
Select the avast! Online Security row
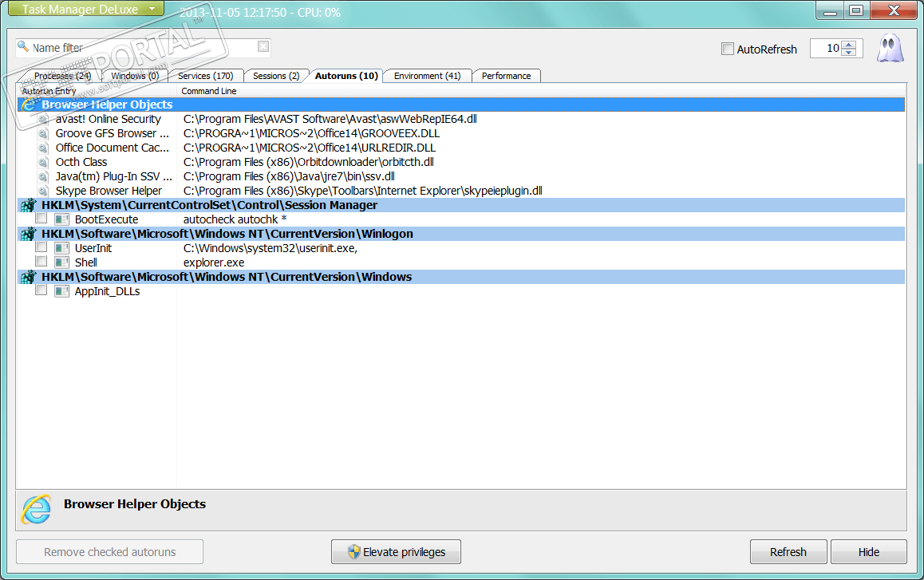(x=461, y=119)
